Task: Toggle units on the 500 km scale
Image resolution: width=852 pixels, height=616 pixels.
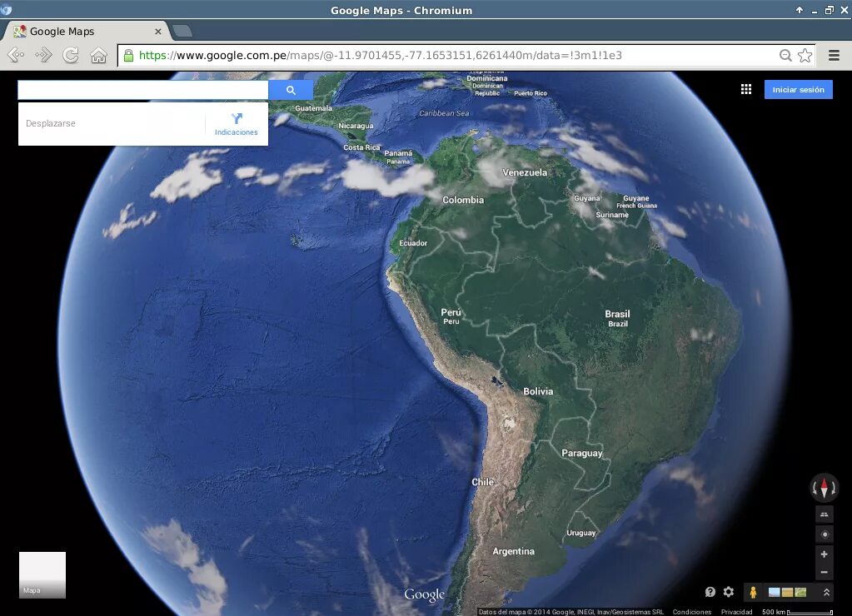Action: point(797,612)
